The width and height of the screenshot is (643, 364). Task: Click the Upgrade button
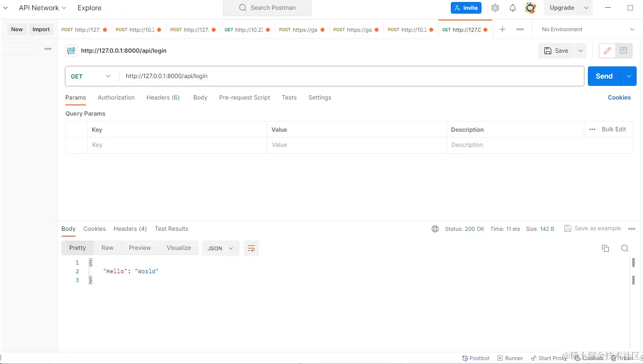tap(562, 8)
